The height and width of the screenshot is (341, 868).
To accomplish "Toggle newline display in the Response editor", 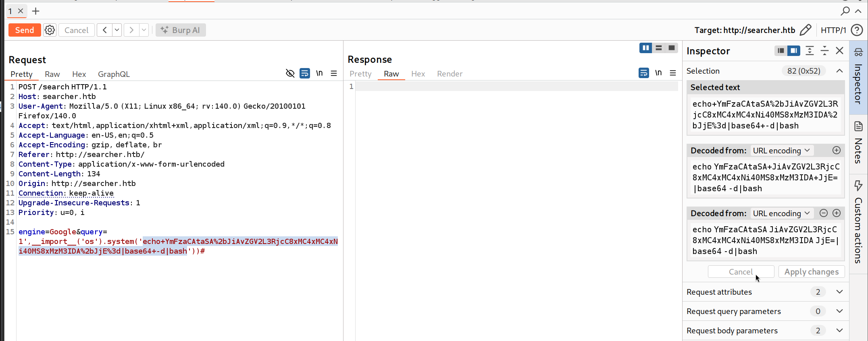I will (658, 72).
